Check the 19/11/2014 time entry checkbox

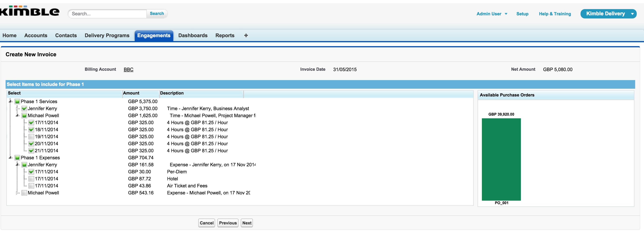pos(31,136)
